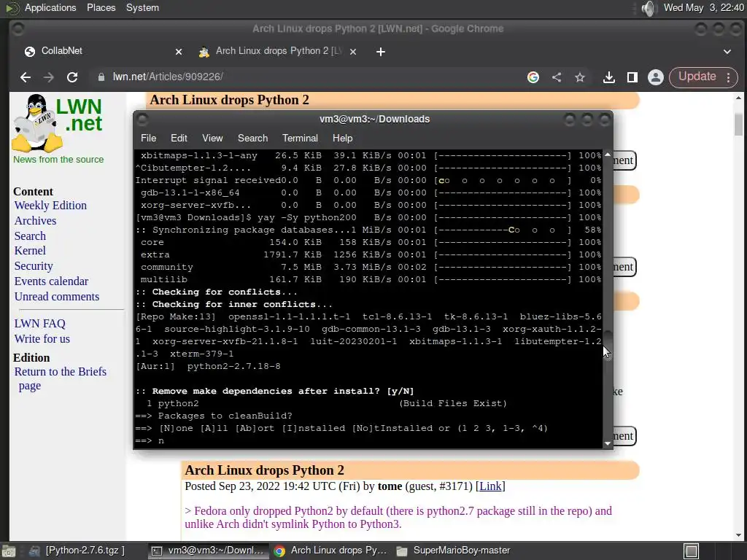This screenshot has width=747, height=560.
Task: Open terminal window menu button in title bar
Action: (x=142, y=120)
